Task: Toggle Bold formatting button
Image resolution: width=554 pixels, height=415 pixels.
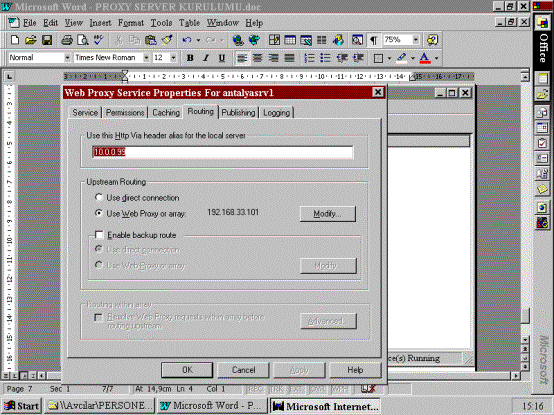Action: point(190,58)
